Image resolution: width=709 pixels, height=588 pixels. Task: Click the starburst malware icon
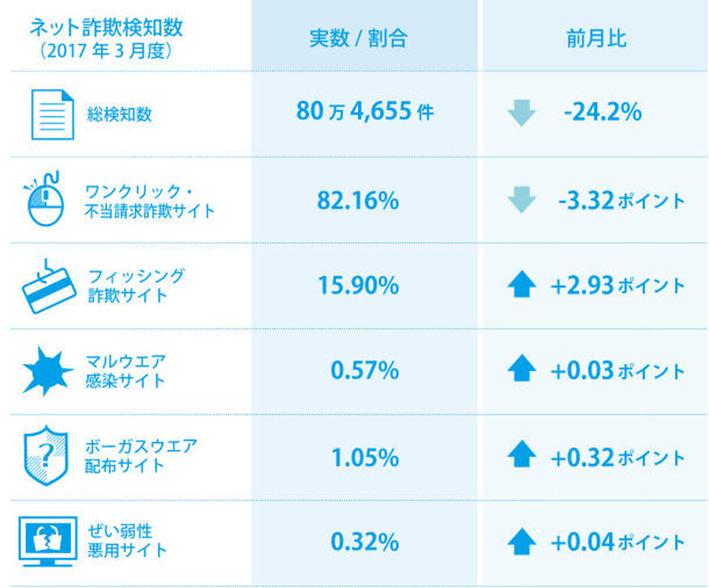(47, 371)
